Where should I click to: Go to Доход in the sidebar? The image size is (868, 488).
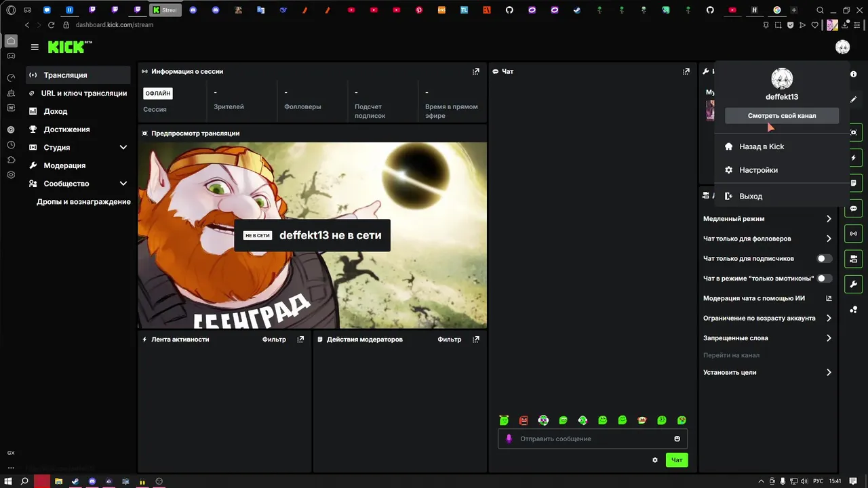78,111
